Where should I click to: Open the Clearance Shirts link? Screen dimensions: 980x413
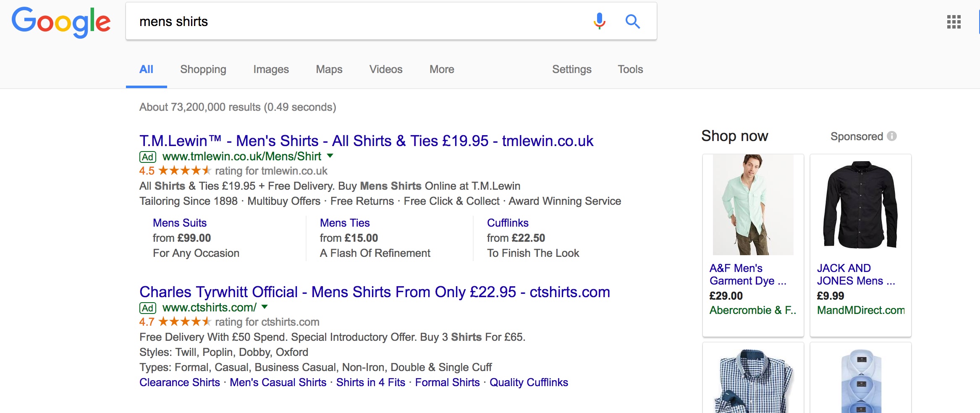click(x=180, y=382)
